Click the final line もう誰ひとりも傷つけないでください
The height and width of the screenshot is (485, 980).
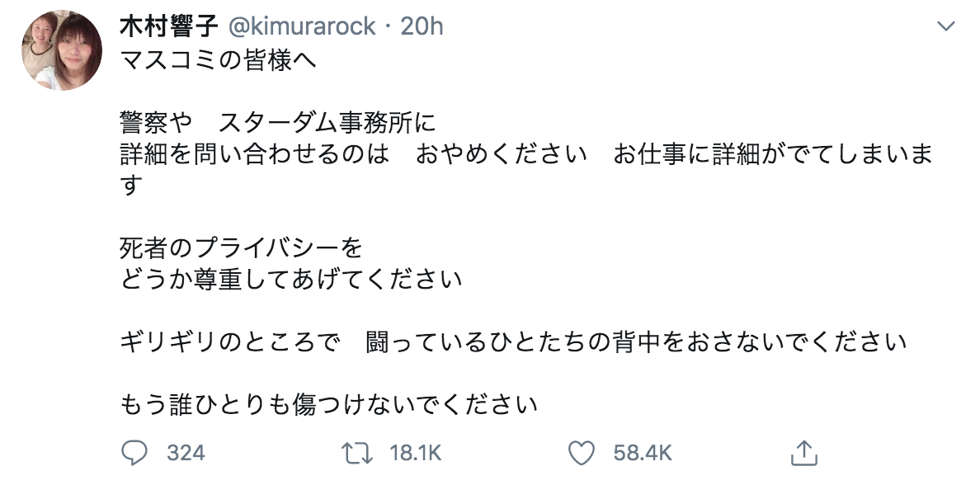tap(329, 404)
